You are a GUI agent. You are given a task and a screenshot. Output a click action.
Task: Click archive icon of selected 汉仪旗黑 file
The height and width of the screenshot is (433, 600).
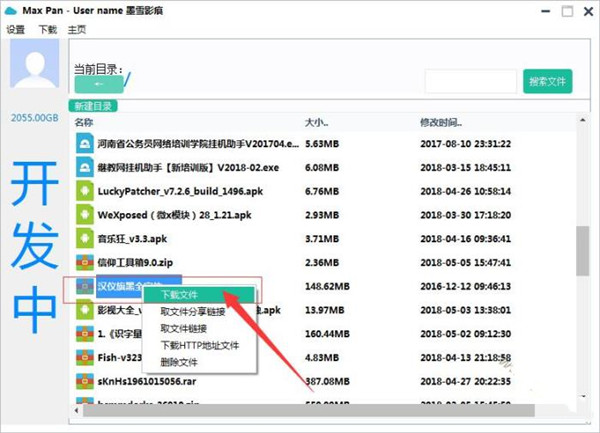pos(85,286)
